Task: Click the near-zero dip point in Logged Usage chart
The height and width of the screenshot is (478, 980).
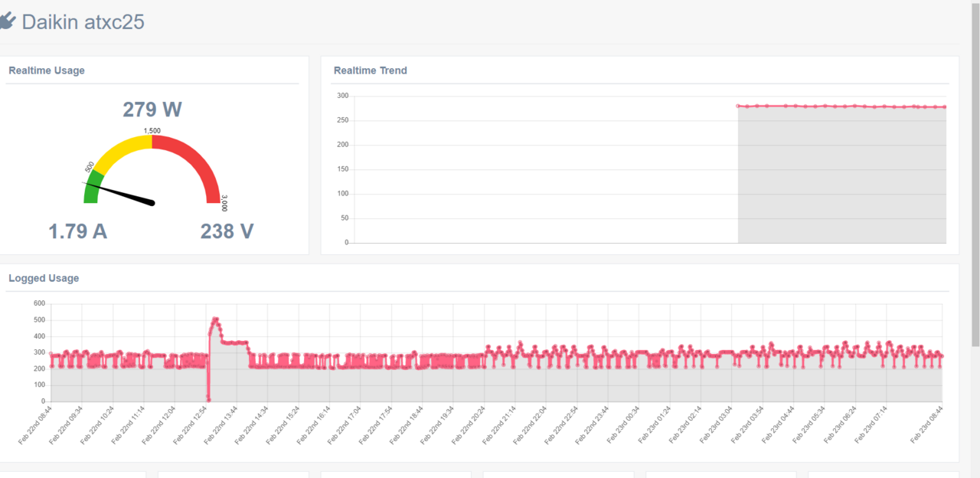Action: 208,399
